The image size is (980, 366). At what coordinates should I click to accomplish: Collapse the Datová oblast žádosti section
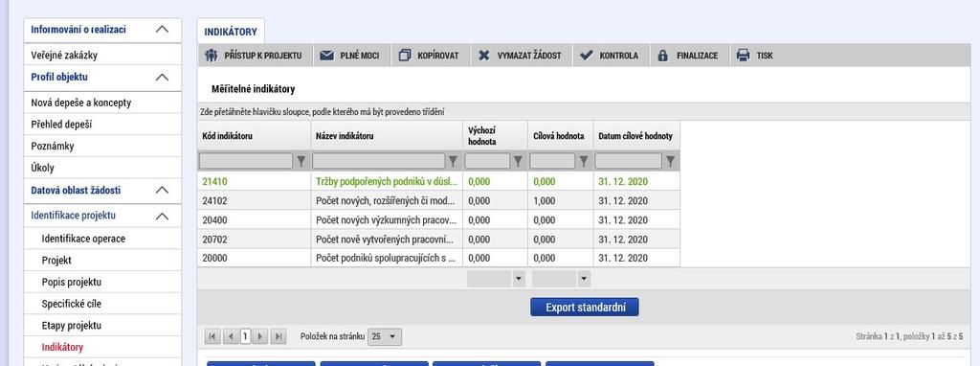(162, 191)
